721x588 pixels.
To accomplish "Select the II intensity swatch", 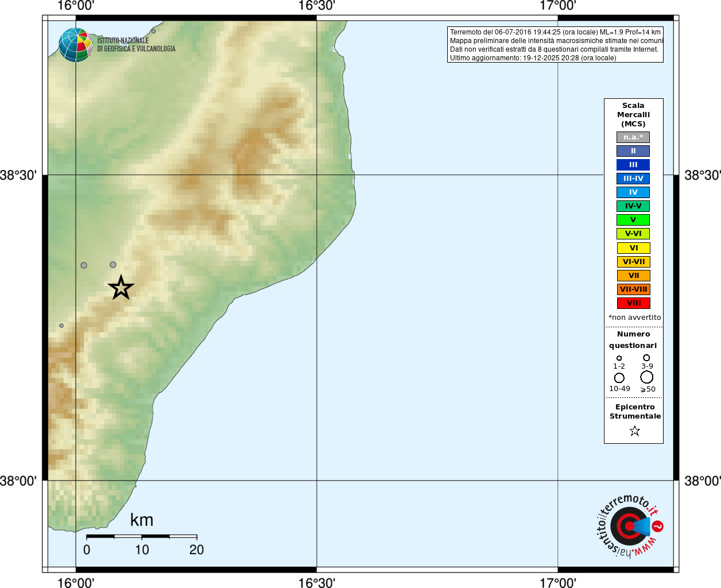I will 633,151.
